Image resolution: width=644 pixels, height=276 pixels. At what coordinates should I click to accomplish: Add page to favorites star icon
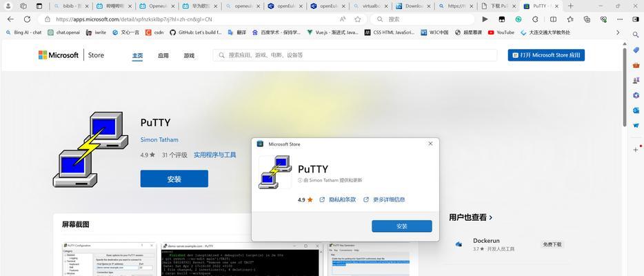358,19
